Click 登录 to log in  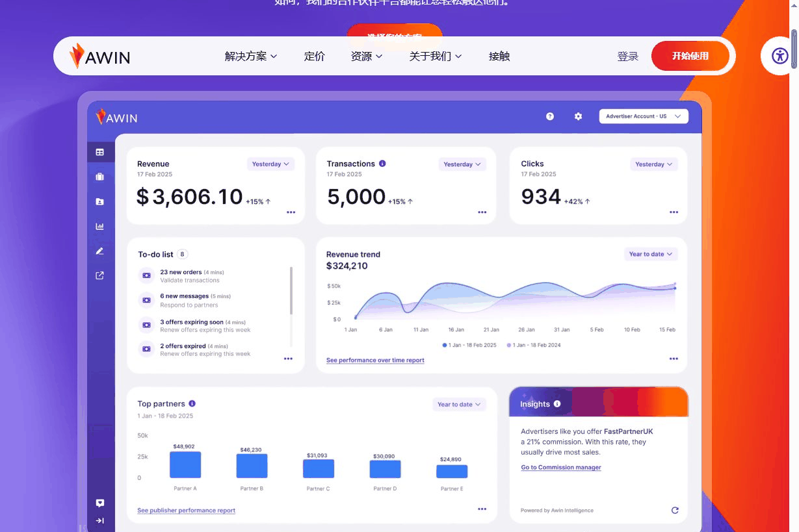click(x=628, y=57)
